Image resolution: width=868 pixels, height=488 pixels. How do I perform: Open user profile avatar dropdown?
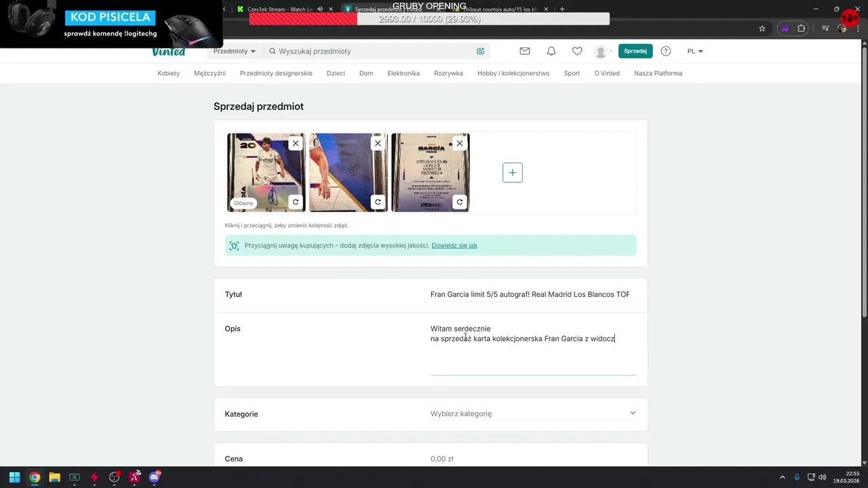click(603, 52)
